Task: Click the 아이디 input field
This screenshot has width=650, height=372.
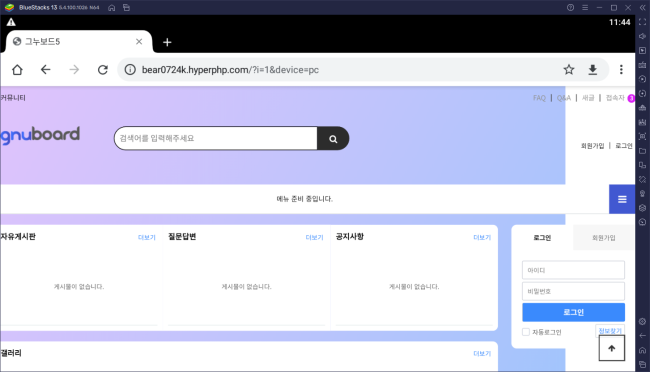Action: (x=573, y=270)
